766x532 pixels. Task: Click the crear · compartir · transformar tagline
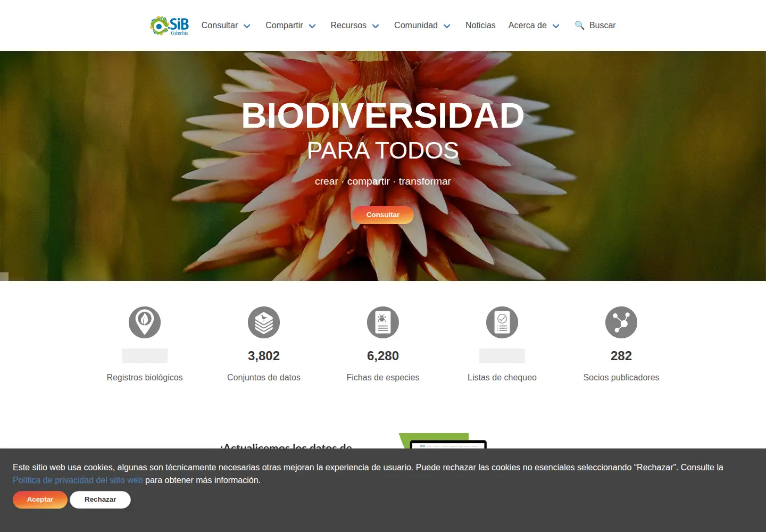point(383,181)
